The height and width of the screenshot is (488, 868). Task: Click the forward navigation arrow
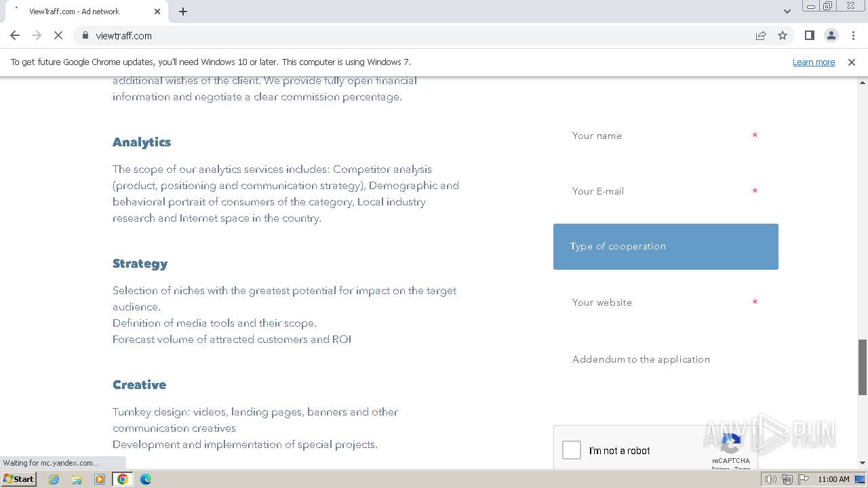pos(37,35)
